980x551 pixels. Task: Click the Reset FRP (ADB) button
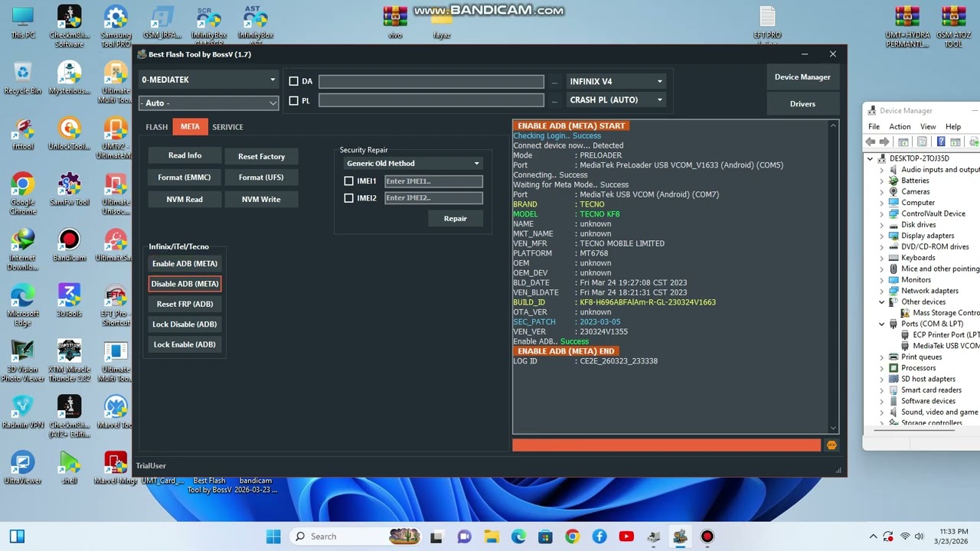[185, 304]
